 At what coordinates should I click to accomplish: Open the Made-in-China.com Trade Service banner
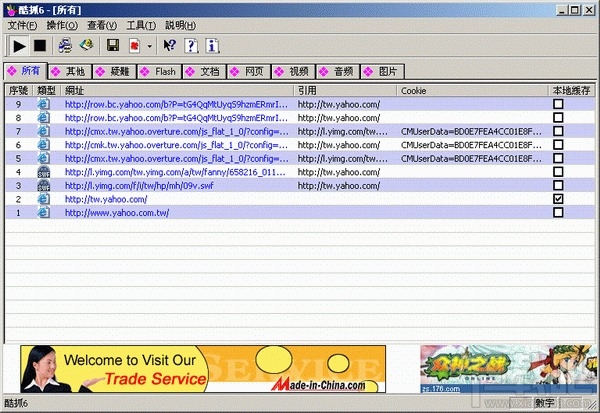pyautogui.click(x=203, y=369)
